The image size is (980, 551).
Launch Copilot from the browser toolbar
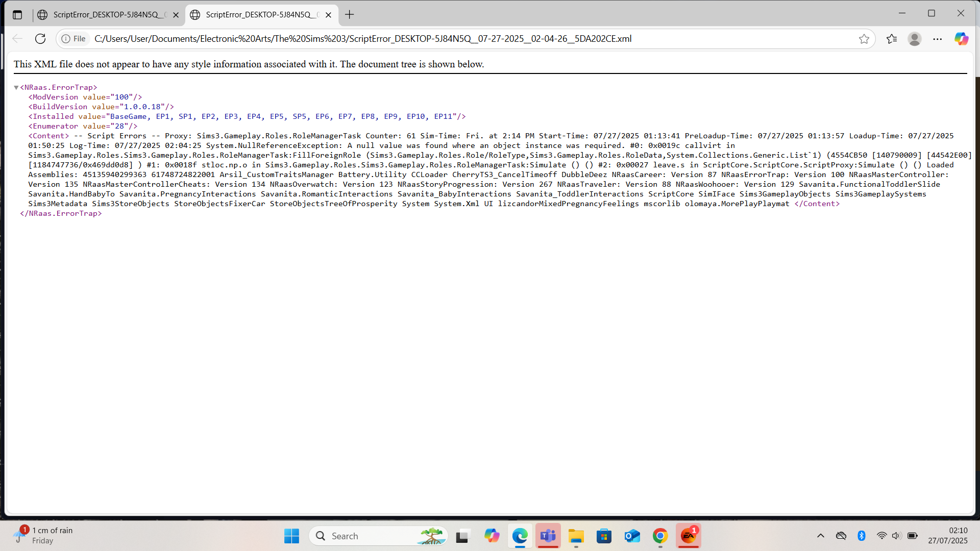click(961, 39)
